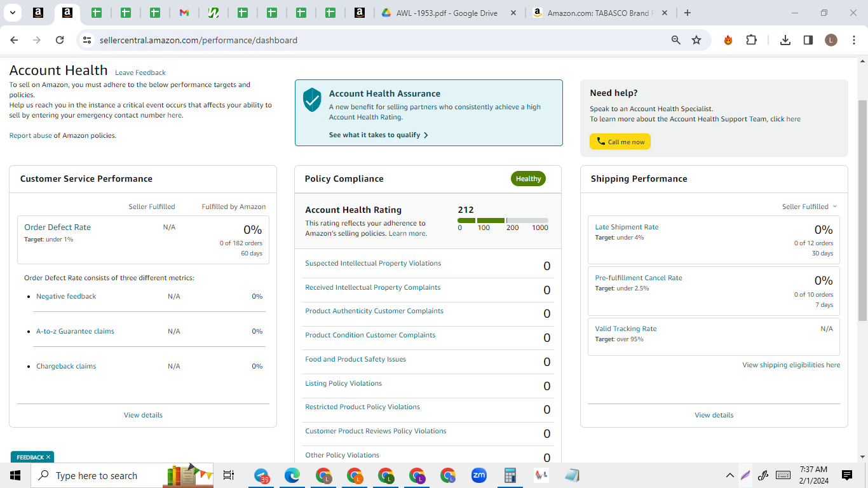This screenshot has width=868, height=488.
Task: Open the Extensions puzzle menu
Action: tap(751, 40)
